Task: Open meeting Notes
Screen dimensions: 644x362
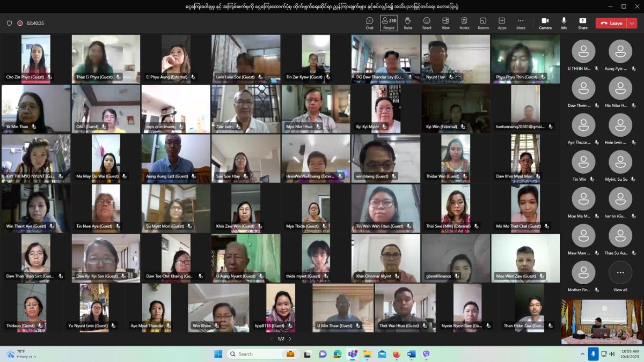Action: click(x=464, y=23)
